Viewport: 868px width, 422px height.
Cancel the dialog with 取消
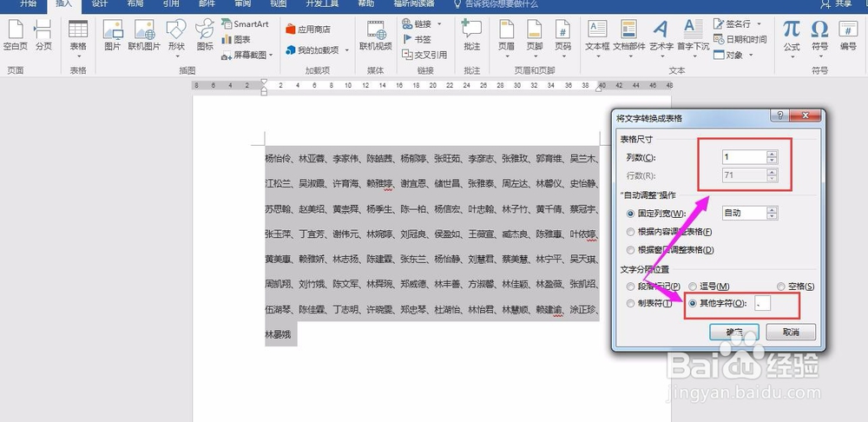point(791,333)
